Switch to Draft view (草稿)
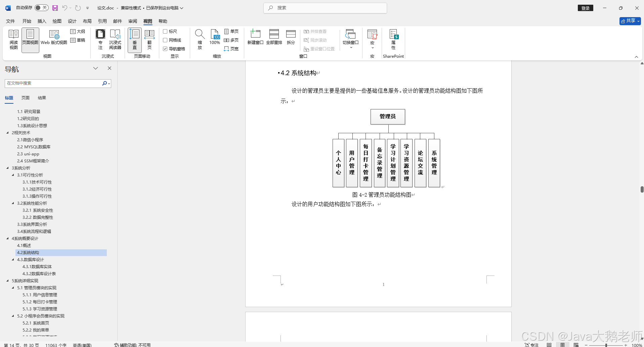 [x=78, y=40]
